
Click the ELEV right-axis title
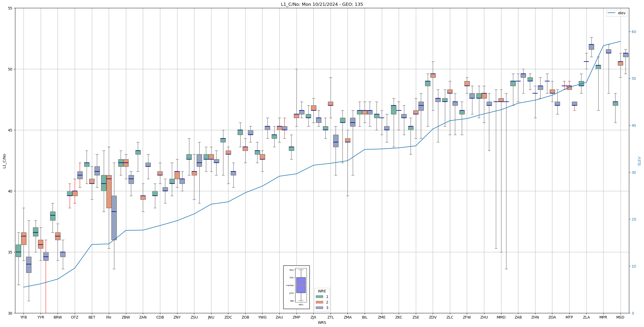639,161
